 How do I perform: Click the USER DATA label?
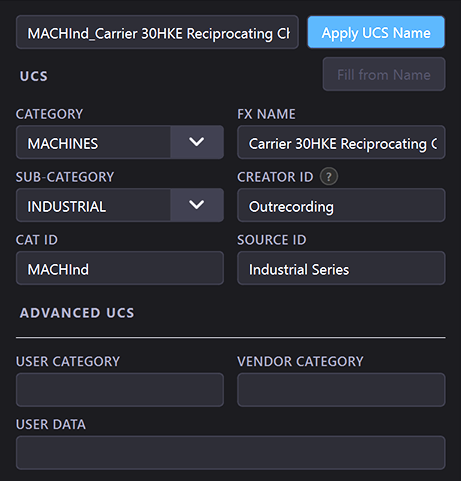point(51,425)
